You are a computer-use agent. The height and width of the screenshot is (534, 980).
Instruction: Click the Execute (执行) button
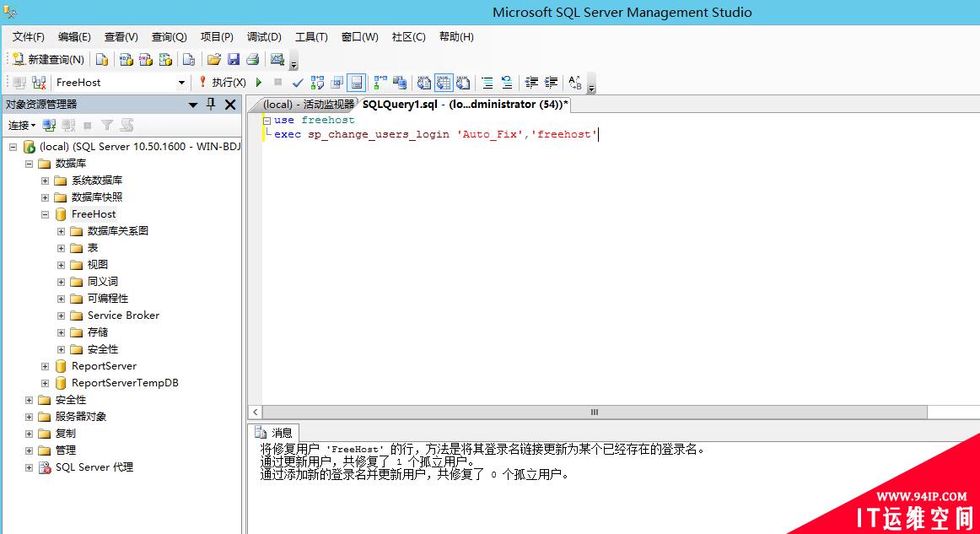pos(223,83)
